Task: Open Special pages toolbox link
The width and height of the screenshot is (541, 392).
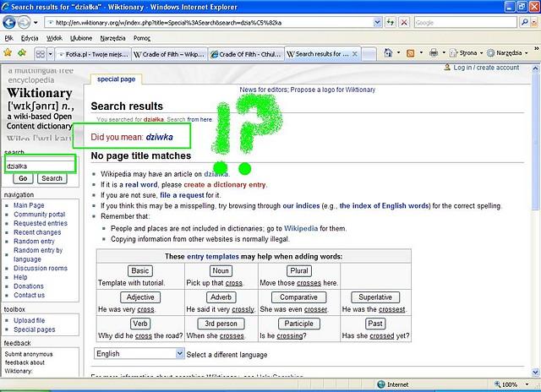Action: 35,329
